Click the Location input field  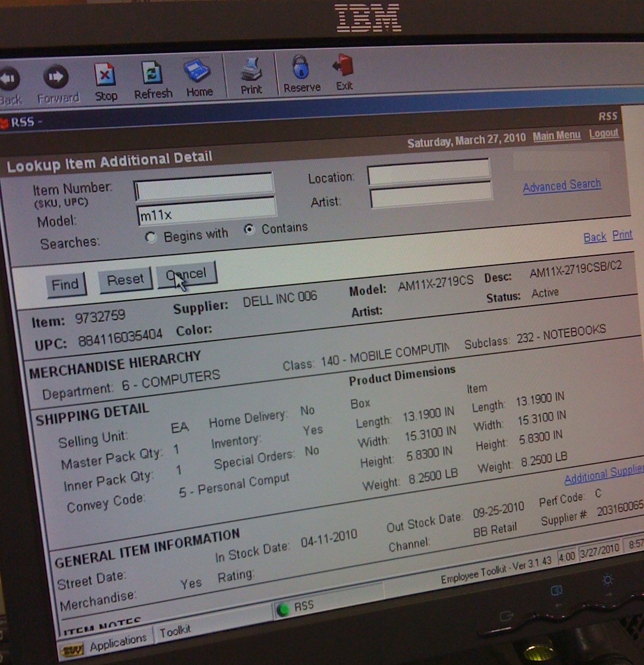[429, 173]
